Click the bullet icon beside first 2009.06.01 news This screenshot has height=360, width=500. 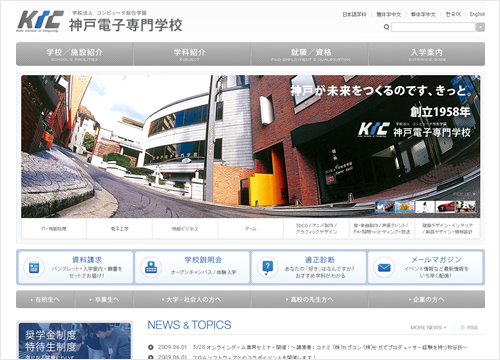tap(151, 347)
